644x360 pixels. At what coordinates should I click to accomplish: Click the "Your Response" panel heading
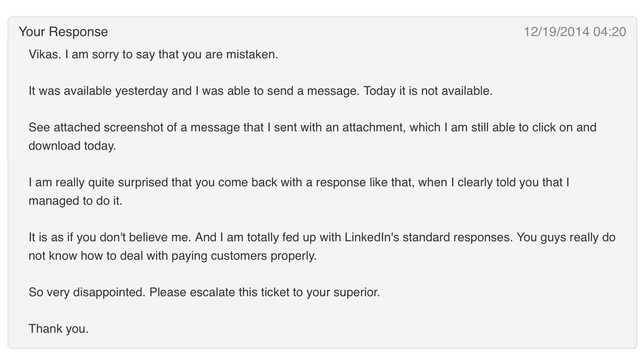coord(63,32)
